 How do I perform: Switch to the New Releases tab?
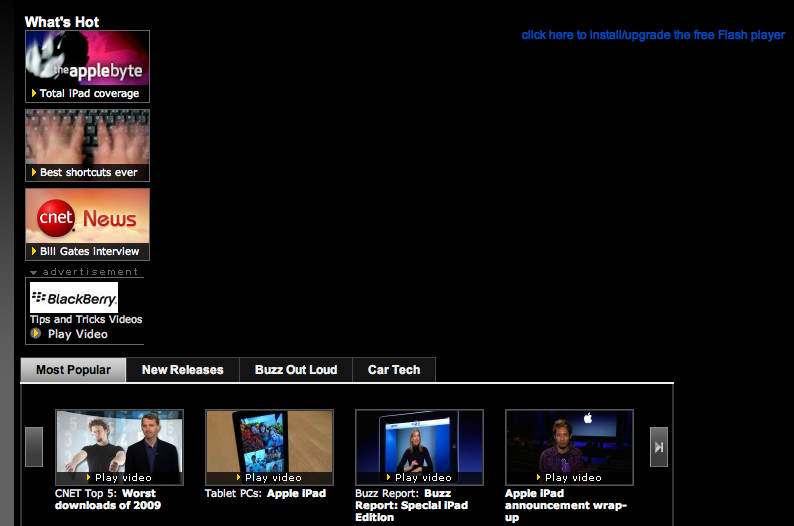point(182,370)
